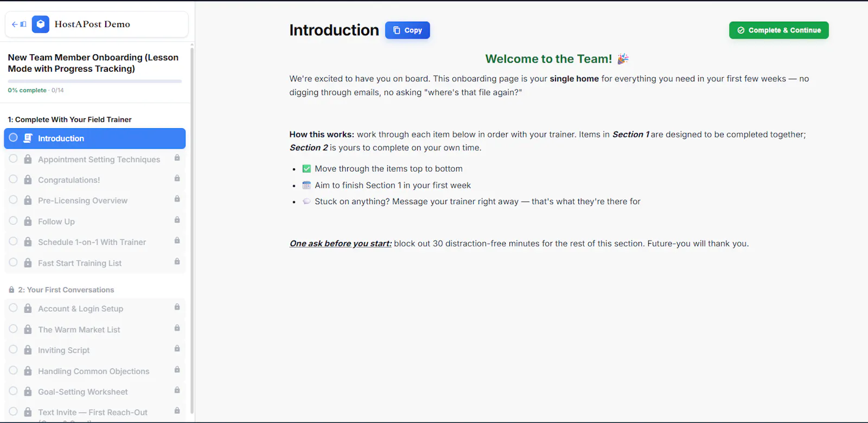Click the Copy button next to Introduction
This screenshot has height=423, width=868.
[407, 30]
